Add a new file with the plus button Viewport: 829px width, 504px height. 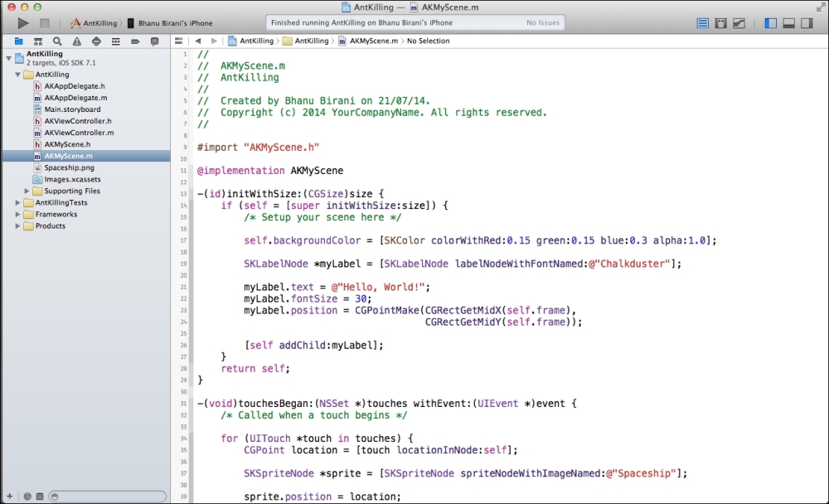click(9, 496)
